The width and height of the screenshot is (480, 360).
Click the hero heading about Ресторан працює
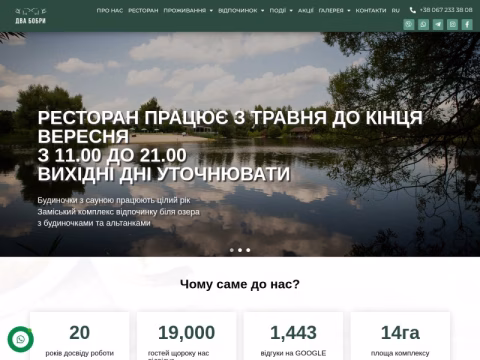pos(230,146)
